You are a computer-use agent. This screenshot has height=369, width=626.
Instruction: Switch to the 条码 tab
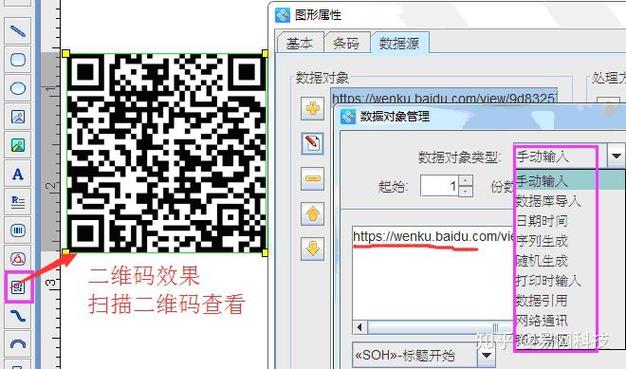(346, 43)
